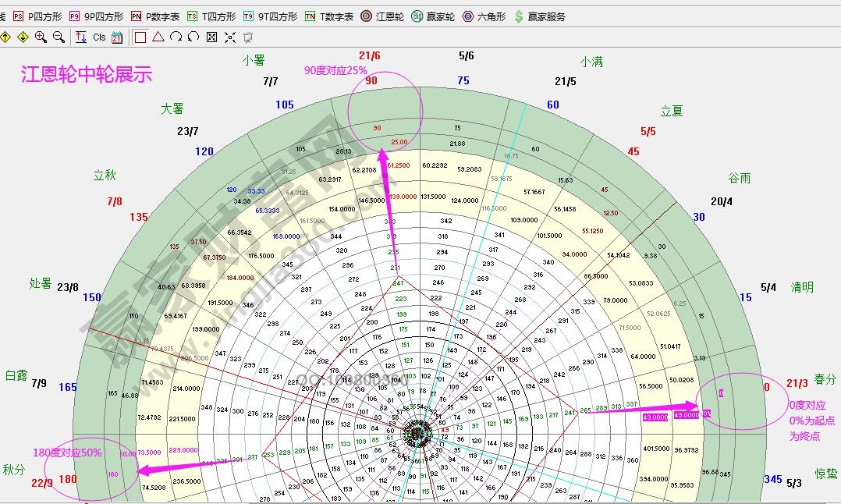Viewport: 841px width, 504px height.
Task: Toggle the red square shape tool
Action: 140,37
